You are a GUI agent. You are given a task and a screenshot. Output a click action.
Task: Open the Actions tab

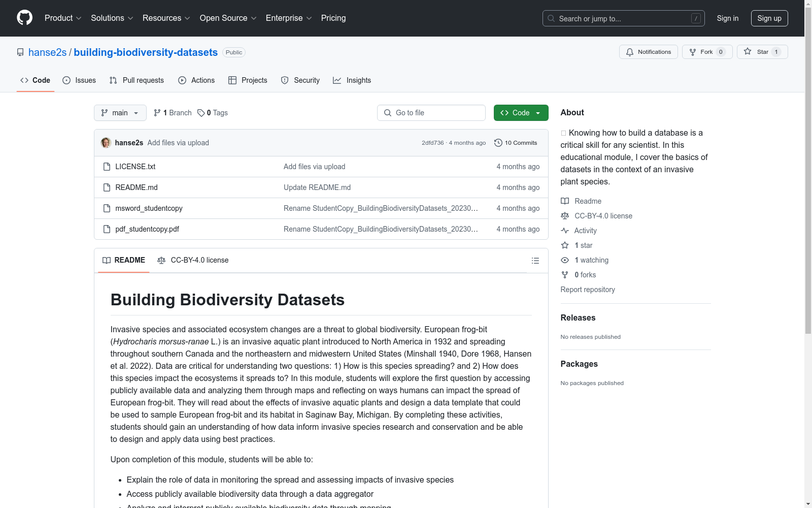196,80
